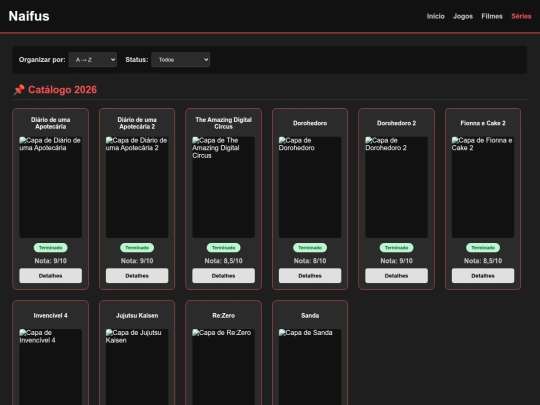The image size is (540, 405).
Task: Go to the Início page
Action: click(x=436, y=16)
